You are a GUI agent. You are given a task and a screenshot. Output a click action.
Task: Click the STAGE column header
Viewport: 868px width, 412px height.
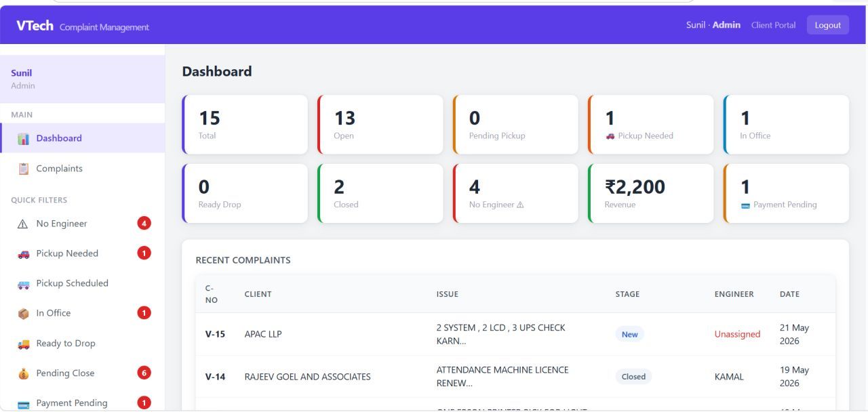(627, 294)
